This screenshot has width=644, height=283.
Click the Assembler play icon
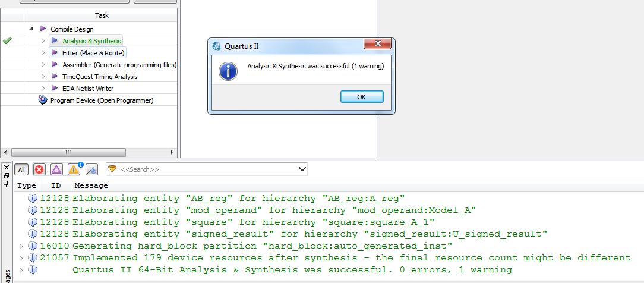click(55, 64)
